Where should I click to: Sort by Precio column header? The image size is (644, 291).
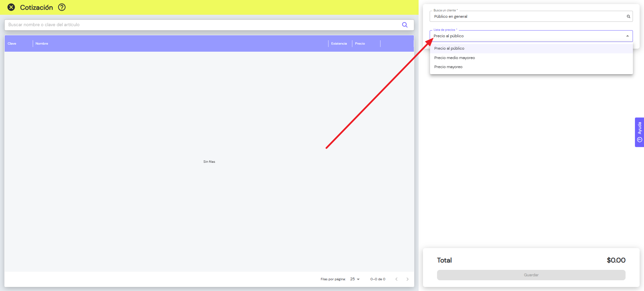coord(360,44)
